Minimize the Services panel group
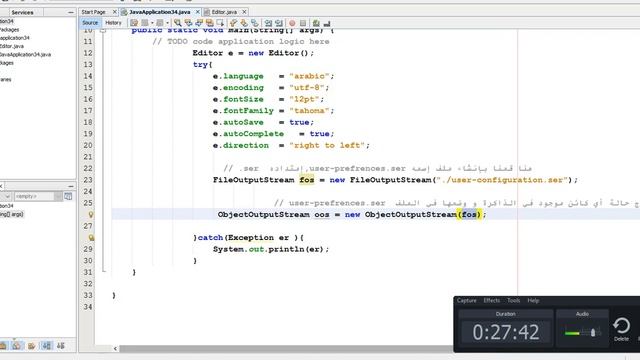The image size is (640, 360). click(71, 12)
